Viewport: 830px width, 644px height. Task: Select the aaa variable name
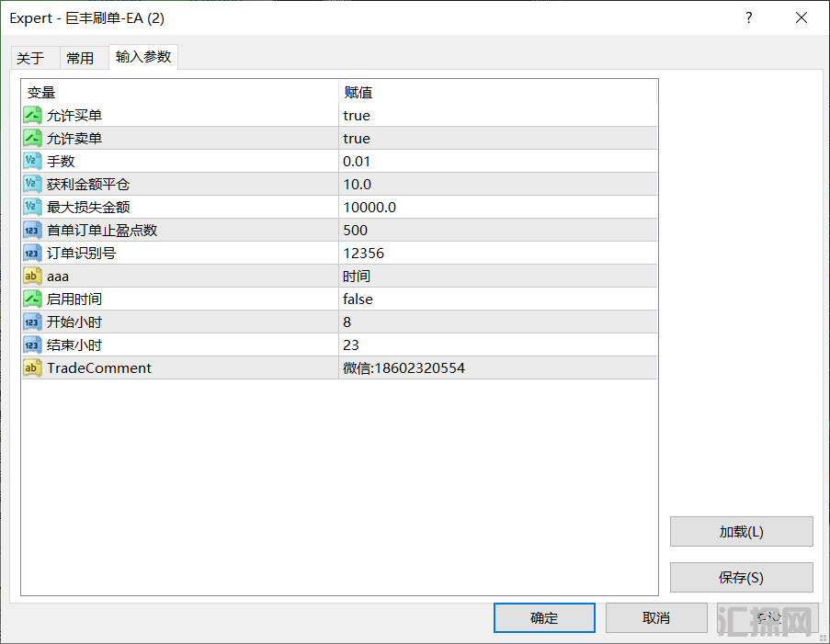click(x=58, y=277)
